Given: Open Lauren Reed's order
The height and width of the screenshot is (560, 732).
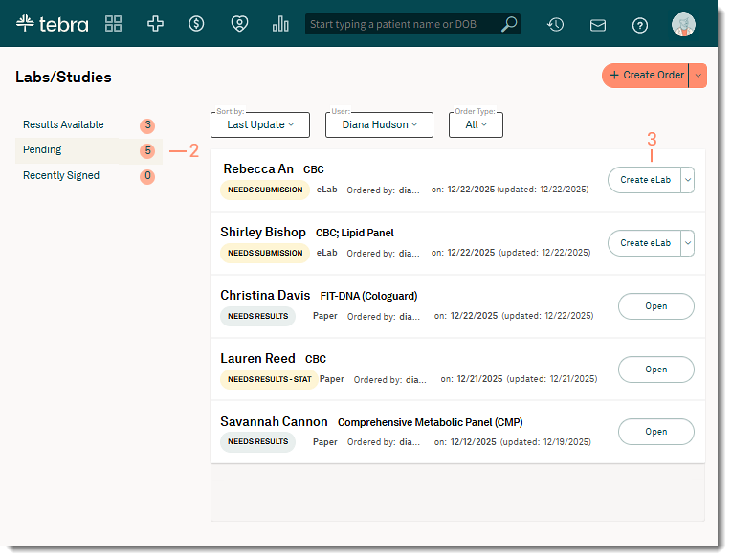Looking at the screenshot, I should 655,370.
